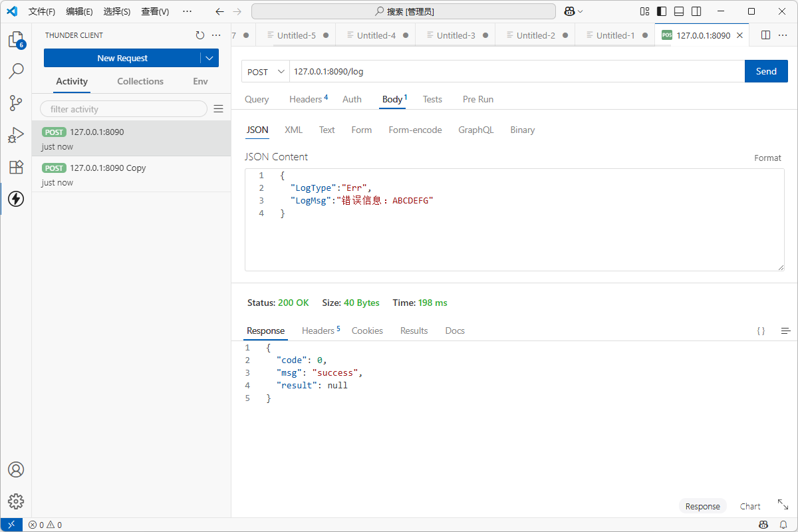Click the Thunder Client refresh icon
Viewport: 798px width, 532px height.
pos(200,35)
